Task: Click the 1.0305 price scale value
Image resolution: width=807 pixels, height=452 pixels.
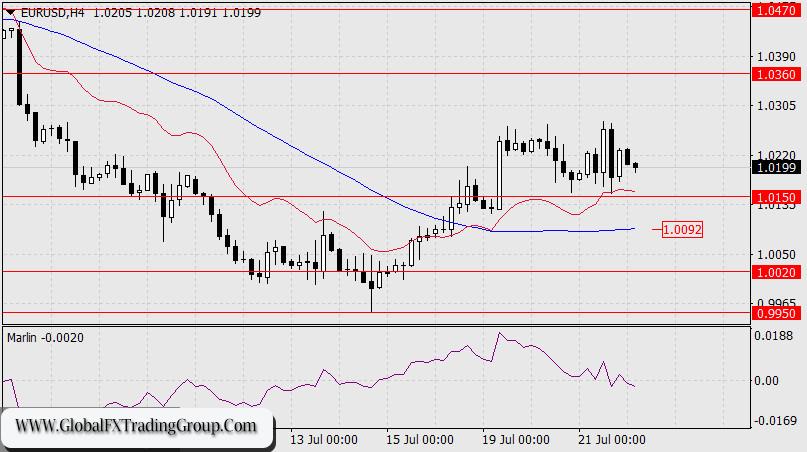Action: point(777,106)
